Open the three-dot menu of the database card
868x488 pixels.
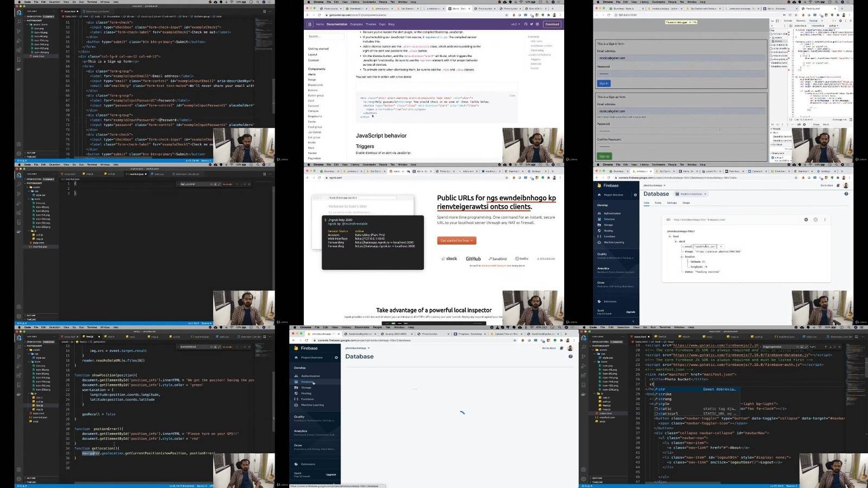(825, 220)
